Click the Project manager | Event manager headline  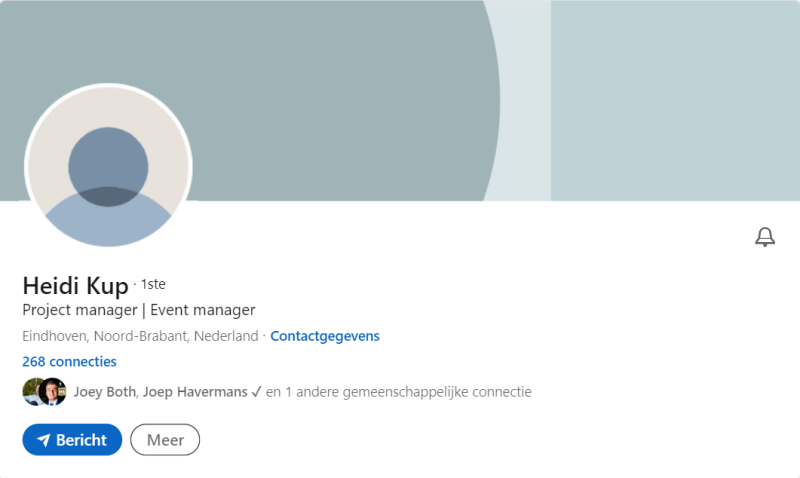139,310
